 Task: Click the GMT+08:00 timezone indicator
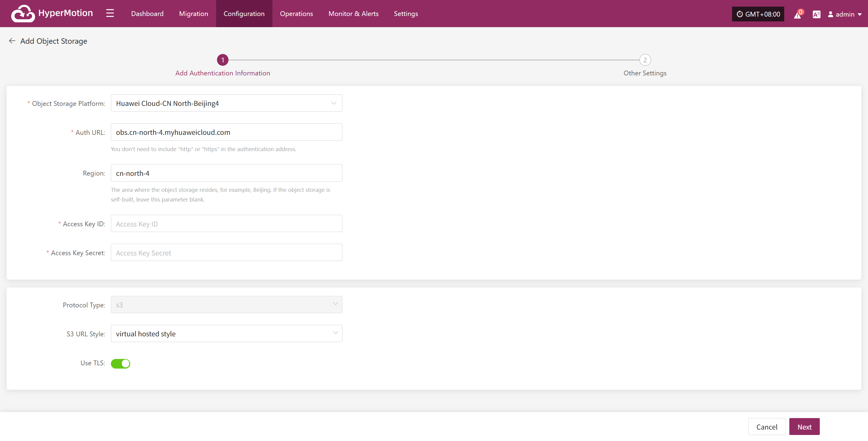(758, 14)
